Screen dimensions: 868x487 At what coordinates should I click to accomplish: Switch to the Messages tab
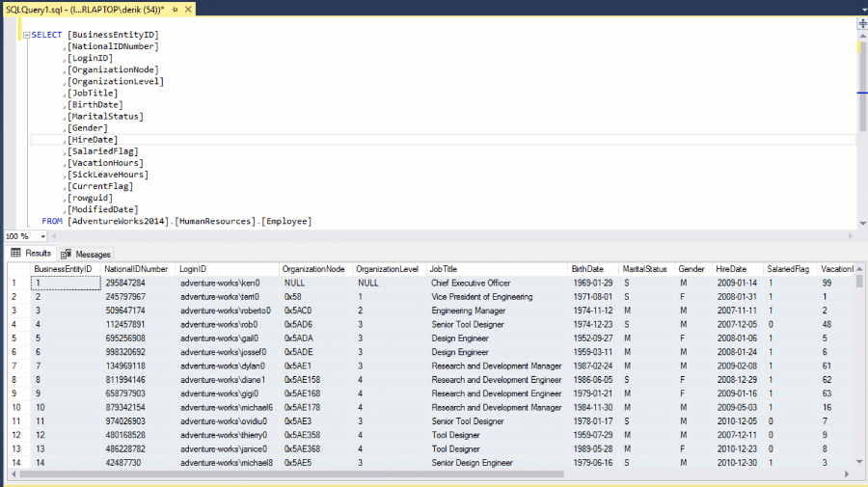pos(86,254)
